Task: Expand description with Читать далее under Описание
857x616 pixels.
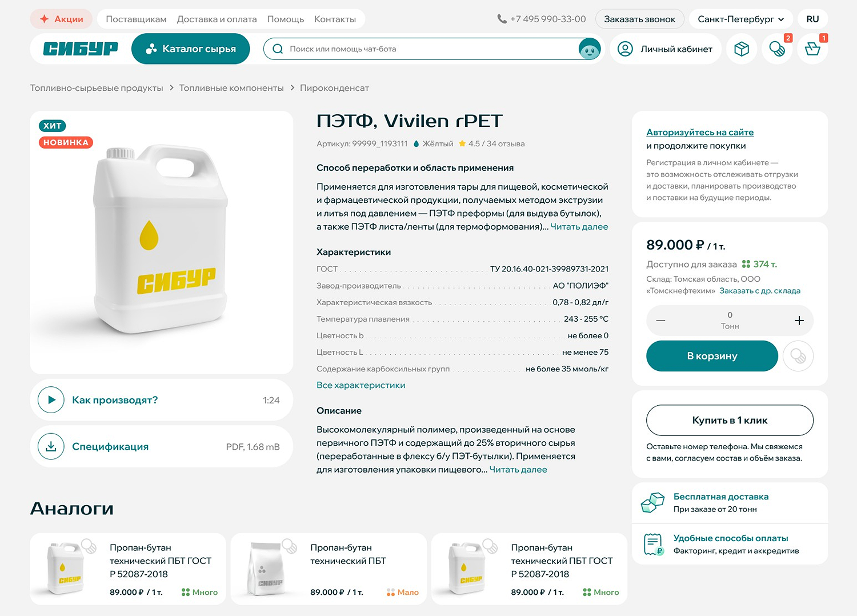Action: click(x=518, y=470)
